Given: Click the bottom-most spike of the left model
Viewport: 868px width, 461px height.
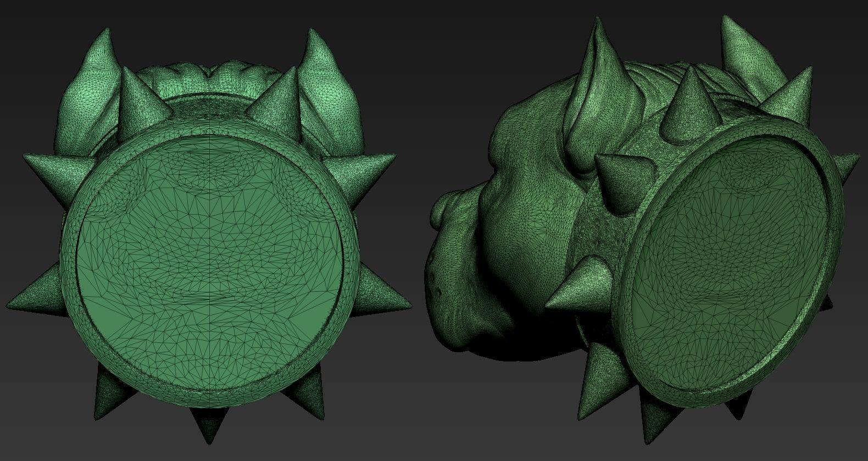Looking at the screenshot, I should (209, 424).
